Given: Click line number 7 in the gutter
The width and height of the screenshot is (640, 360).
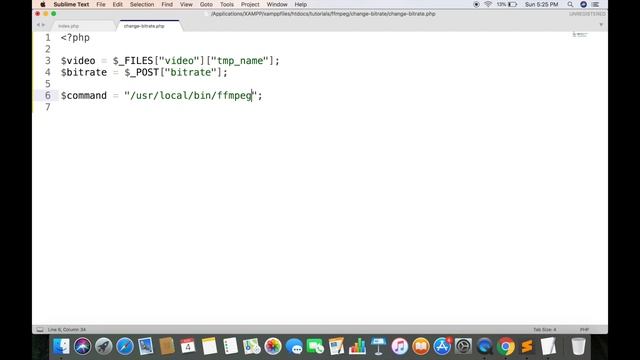Looking at the screenshot, I should tap(48, 107).
